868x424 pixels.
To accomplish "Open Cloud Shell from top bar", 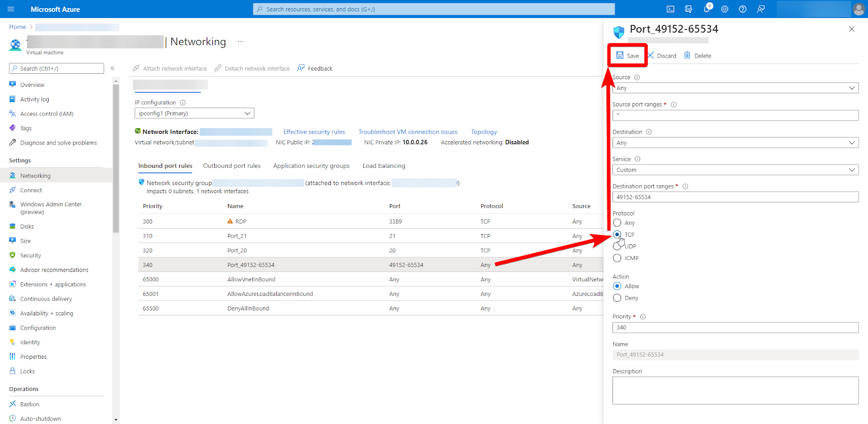I will [671, 9].
